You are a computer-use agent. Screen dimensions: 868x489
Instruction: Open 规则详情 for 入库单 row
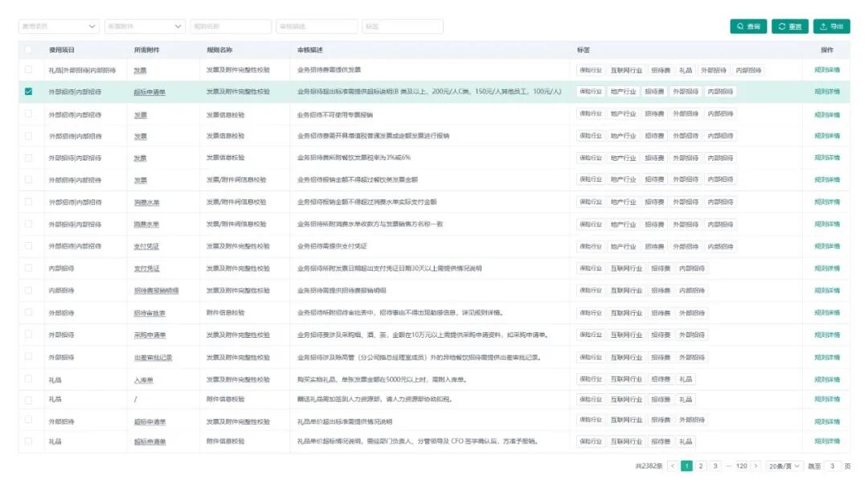(827, 380)
